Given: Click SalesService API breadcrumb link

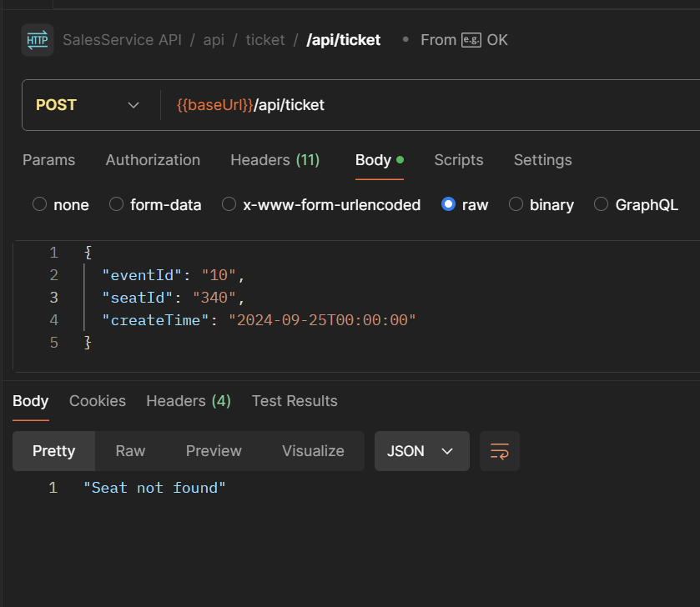Looking at the screenshot, I should coord(122,40).
